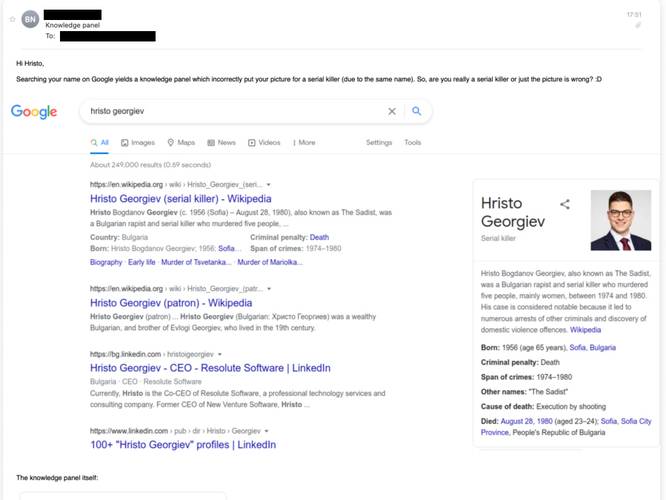666x500 pixels.
Task: Expand dropdown arrow beside www.linkedin.com URL
Action: tap(266, 431)
